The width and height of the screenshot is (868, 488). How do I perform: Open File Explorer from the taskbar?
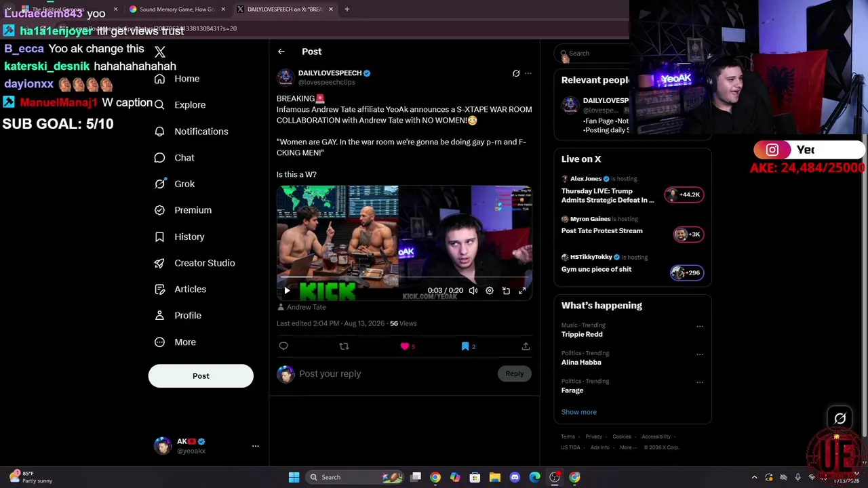[494, 477]
